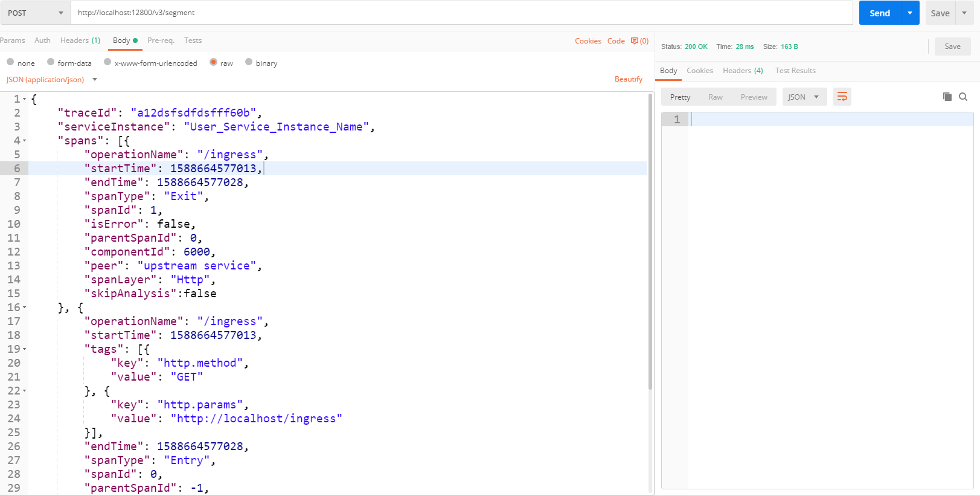Click the "http://localhost/ingress" value text
This screenshot has width=980, height=496.
coord(257,419)
